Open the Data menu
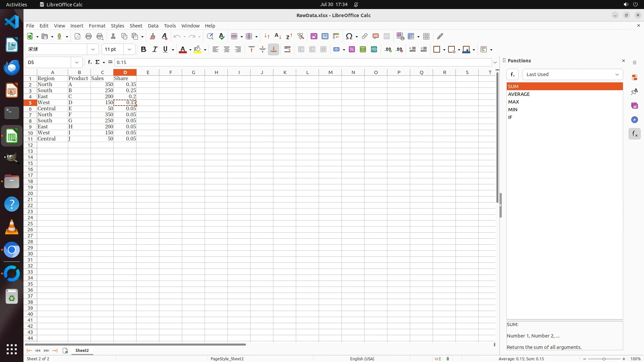The height and width of the screenshot is (362, 644). 153,26
